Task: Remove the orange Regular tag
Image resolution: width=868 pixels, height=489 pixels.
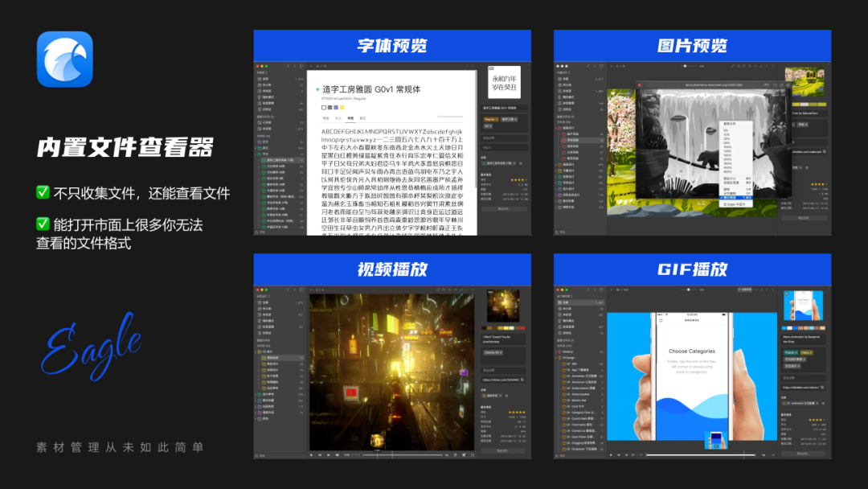Action: 497,120
